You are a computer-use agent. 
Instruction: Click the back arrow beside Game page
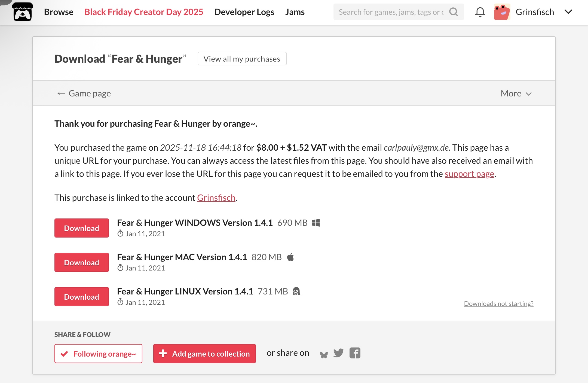coord(61,93)
